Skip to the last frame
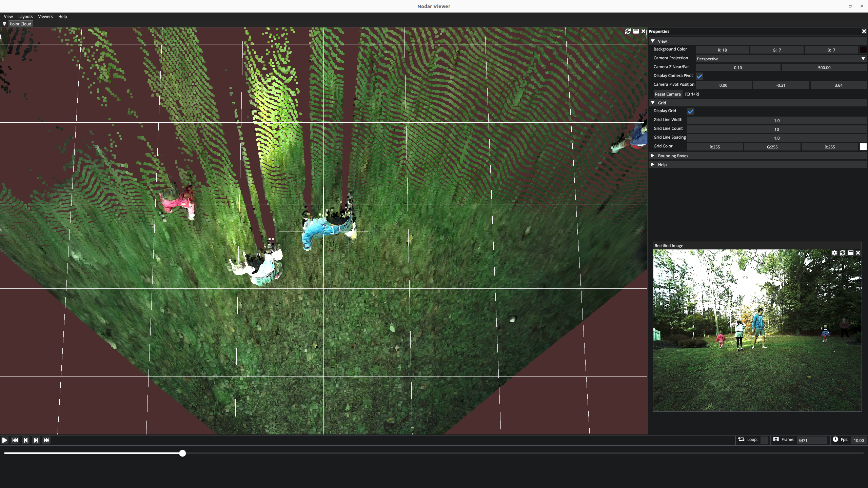 tap(46, 440)
